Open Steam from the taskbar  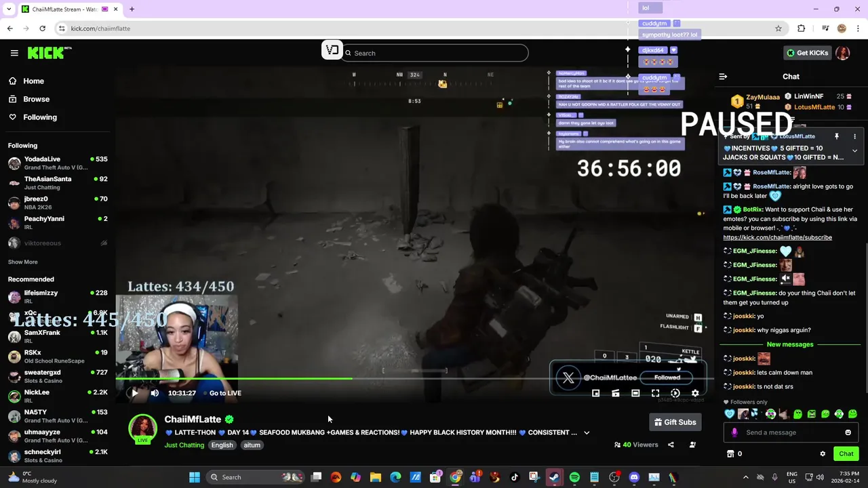(x=554, y=477)
